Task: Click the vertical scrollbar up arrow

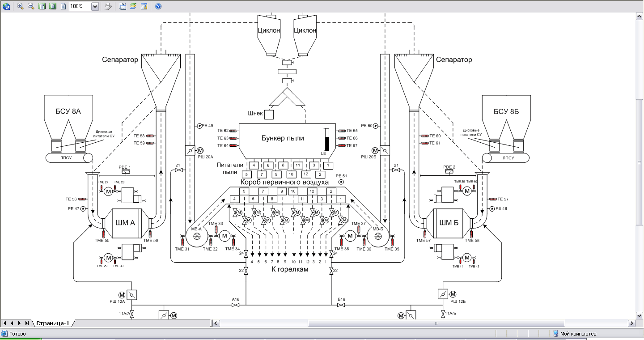Action: point(640,16)
